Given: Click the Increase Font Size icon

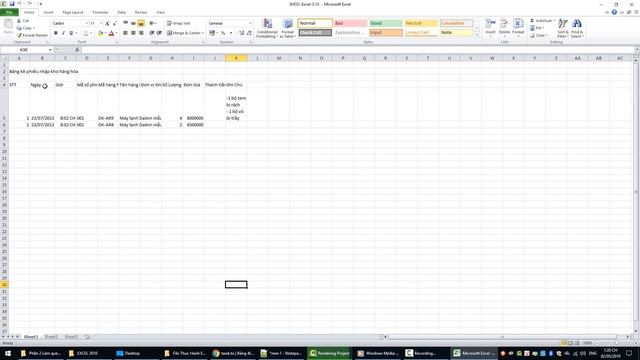Looking at the screenshot, I should tap(107, 23).
